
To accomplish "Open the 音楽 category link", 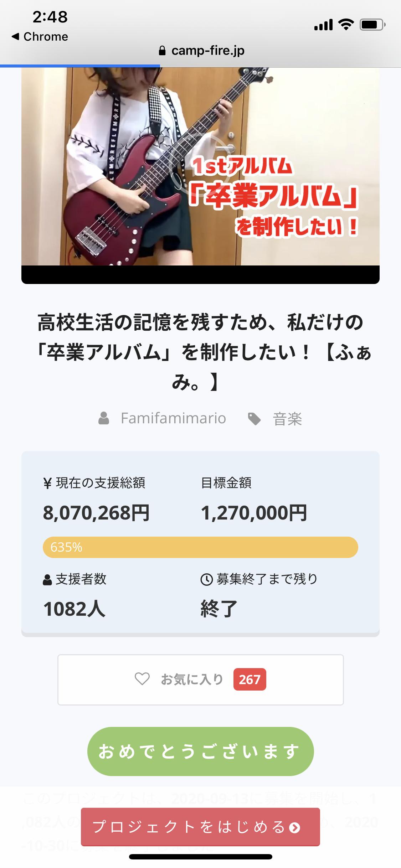I will click(287, 419).
